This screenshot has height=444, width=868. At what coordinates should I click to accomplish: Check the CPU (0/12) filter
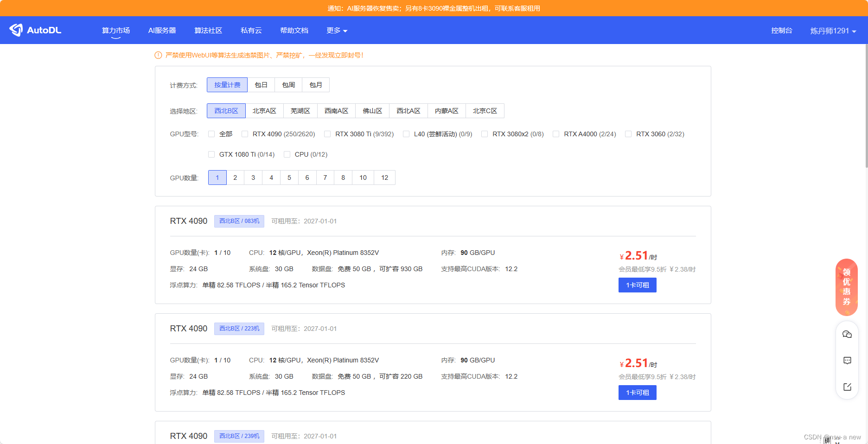pyautogui.click(x=287, y=154)
